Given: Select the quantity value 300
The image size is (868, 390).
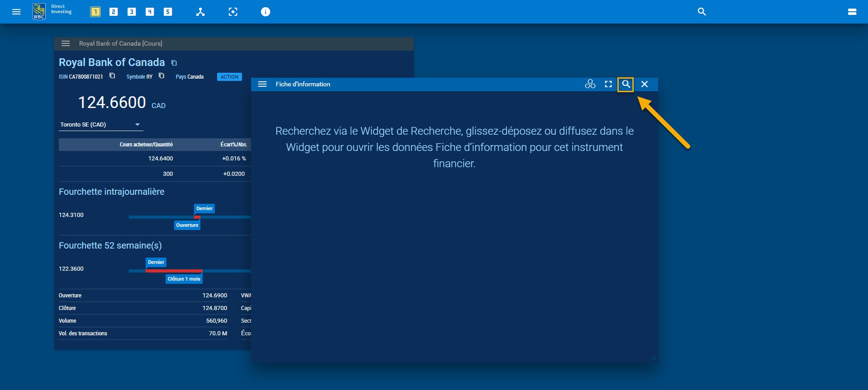Looking at the screenshot, I should pos(168,174).
